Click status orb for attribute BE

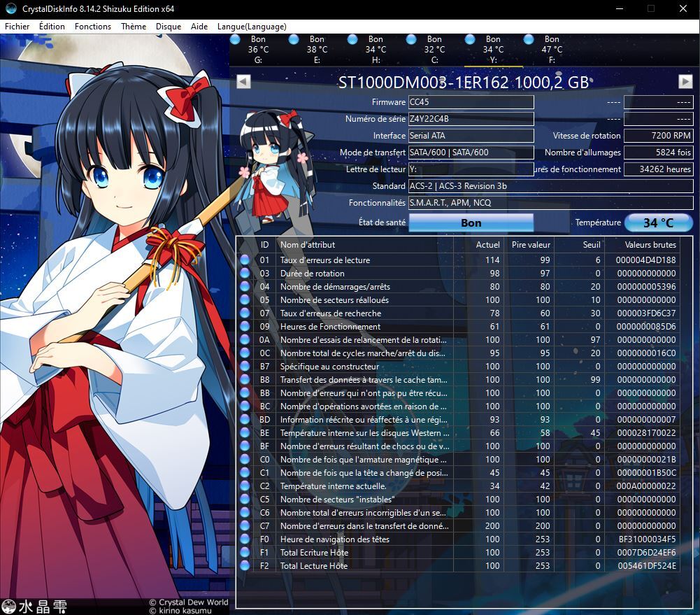[x=245, y=433]
